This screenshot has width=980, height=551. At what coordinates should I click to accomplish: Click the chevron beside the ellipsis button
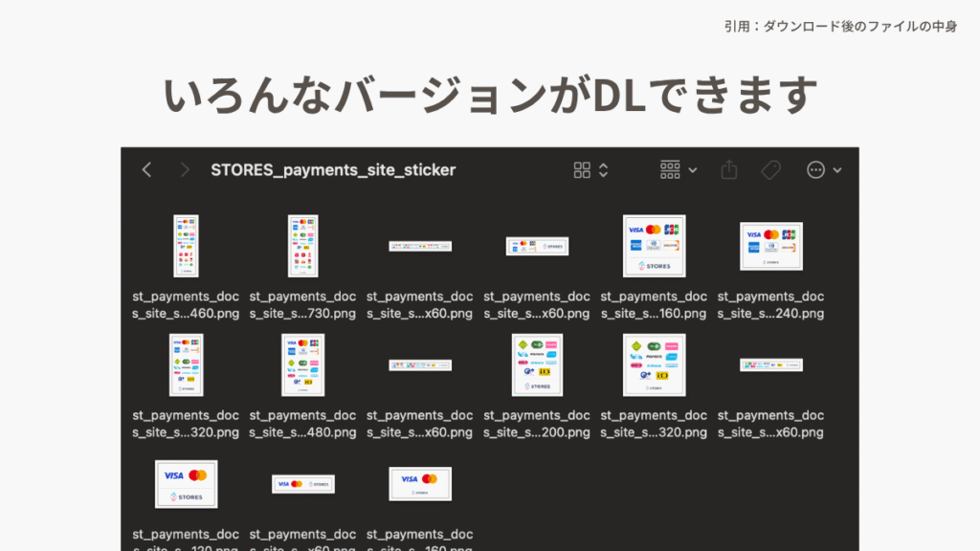click(x=837, y=170)
